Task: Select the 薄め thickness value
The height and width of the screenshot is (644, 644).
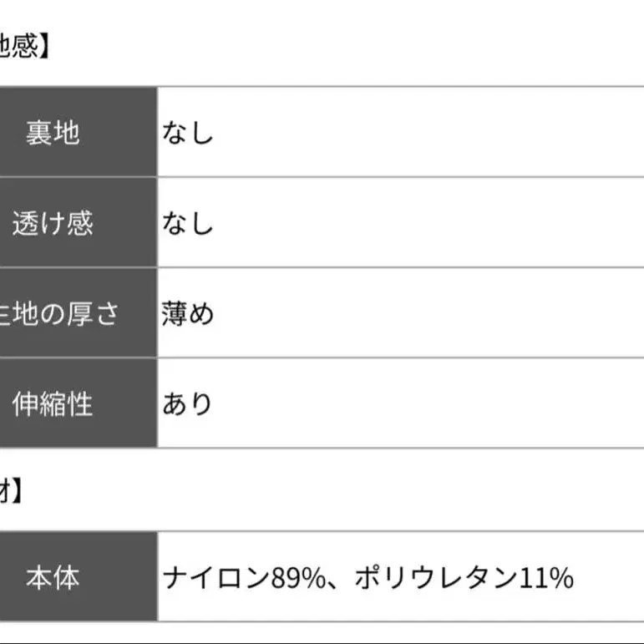Action: (188, 314)
